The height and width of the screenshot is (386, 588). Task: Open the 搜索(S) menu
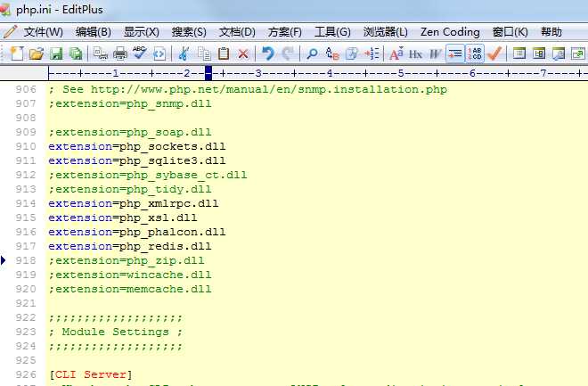[x=189, y=32]
